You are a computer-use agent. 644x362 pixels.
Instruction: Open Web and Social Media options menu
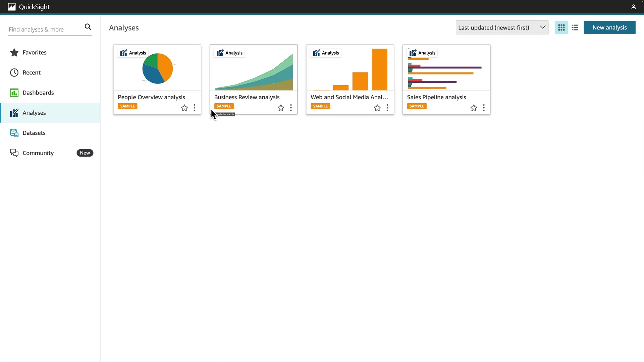coord(387,108)
